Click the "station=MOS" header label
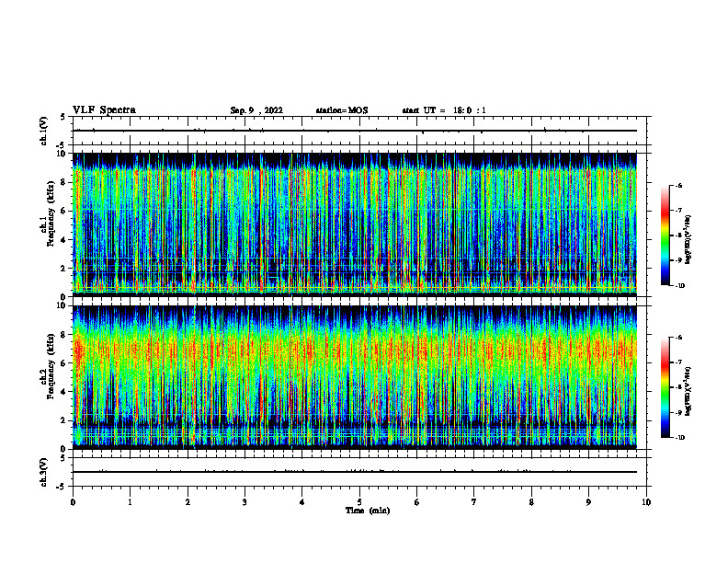Screen dimensions: 728x563 pyautogui.click(x=342, y=110)
